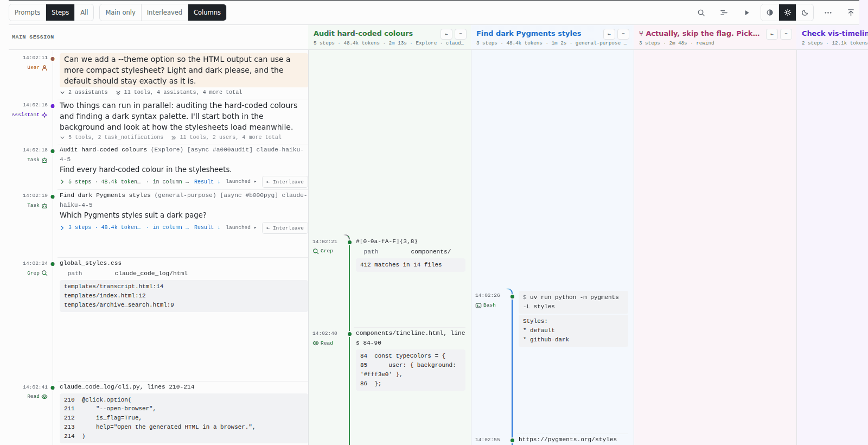Select timeline dot at 14:02:40
The height and width of the screenshot is (445, 868).
349,334
